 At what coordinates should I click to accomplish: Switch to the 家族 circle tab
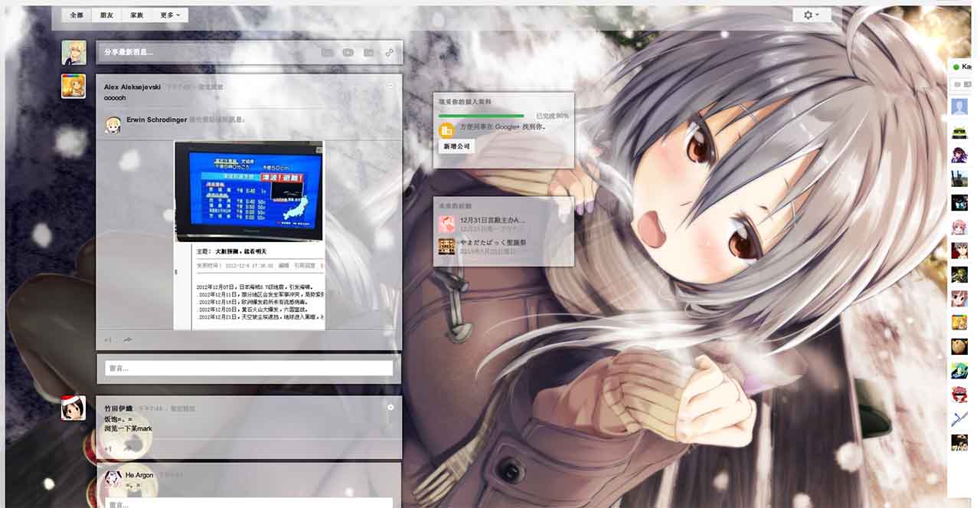coord(136,15)
